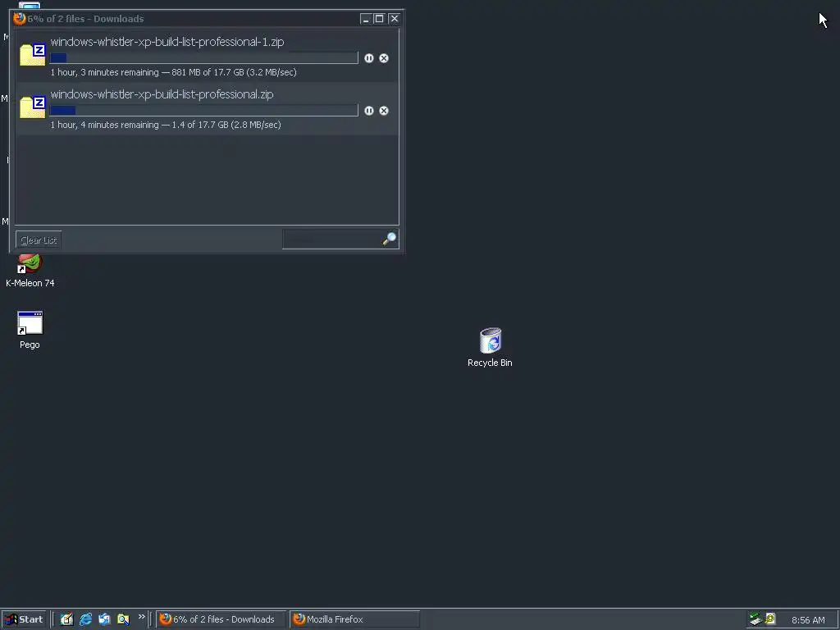Viewport: 840px width, 630px height.
Task: Close the Downloads window
Action: [x=394, y=19]
